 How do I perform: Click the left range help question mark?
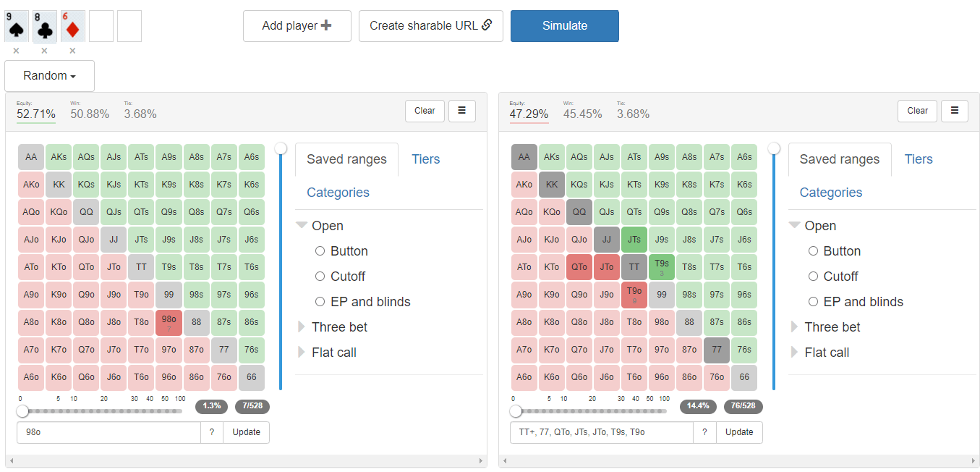[x=211, y=432]
